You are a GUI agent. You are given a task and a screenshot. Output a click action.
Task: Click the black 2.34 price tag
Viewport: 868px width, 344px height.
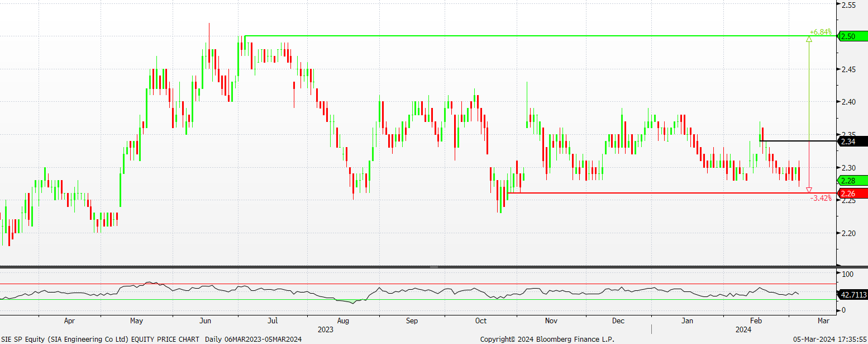(x=853, y=142)
